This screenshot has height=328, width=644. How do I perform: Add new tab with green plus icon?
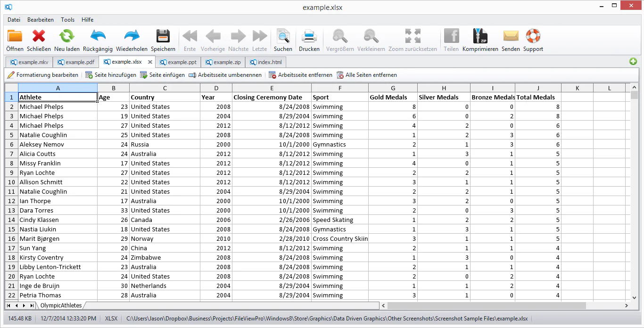633,62
